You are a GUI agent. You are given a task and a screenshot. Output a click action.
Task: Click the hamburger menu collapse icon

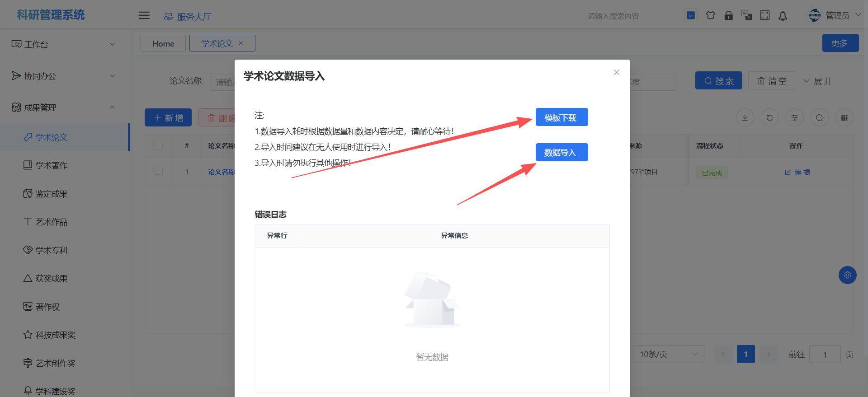click(x=144, y=15)
